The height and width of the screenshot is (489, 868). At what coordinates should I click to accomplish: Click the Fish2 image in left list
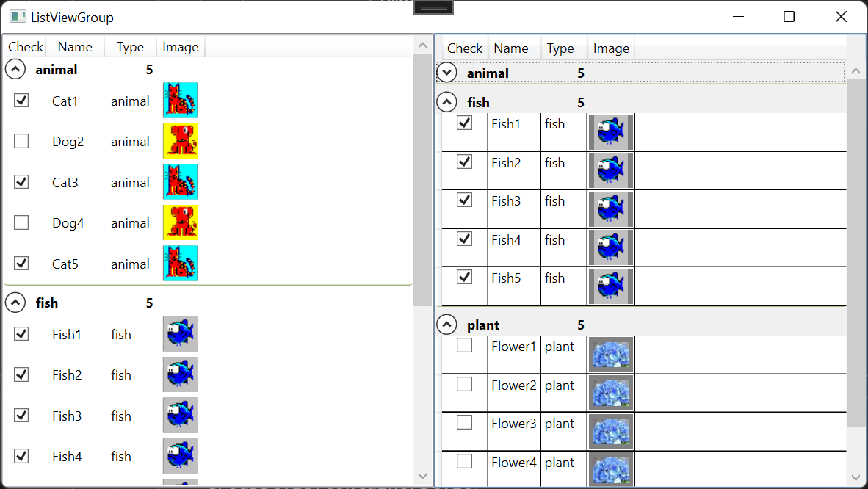tap(181, 374)
